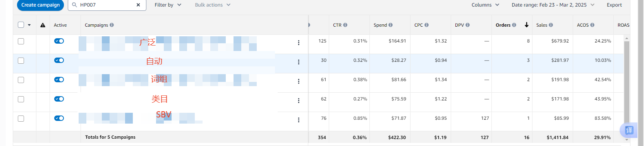Check the 词组 campaign row checkbox
Viewport: 644px width, 146px height.
pos(21,80)
